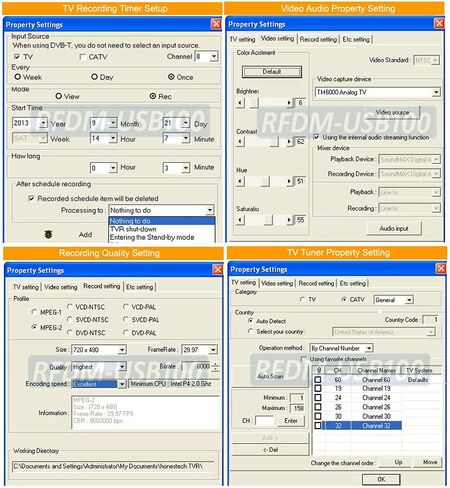Select MPEG-1 profile

[34, 312]
